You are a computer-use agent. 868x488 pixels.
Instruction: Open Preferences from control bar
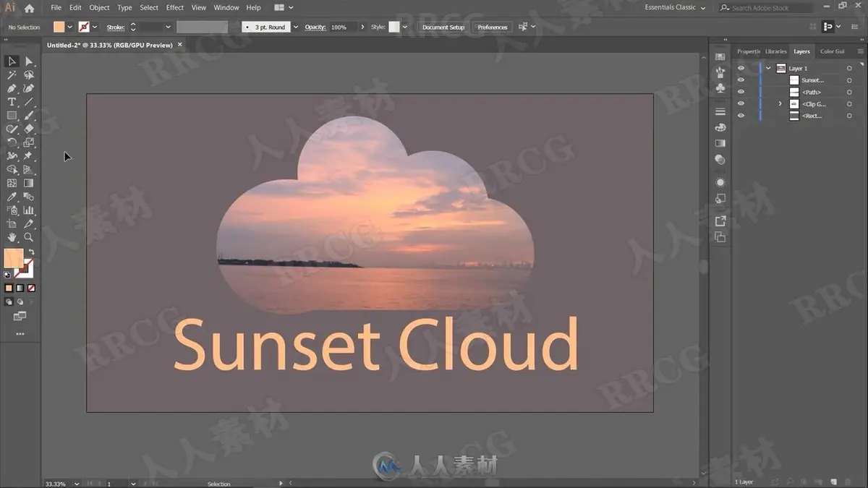(x=493, y=27)
